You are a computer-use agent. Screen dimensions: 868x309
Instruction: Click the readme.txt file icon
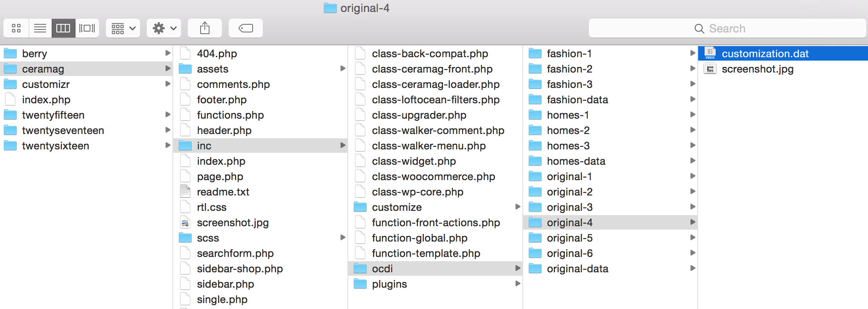(x=185, y=192)
